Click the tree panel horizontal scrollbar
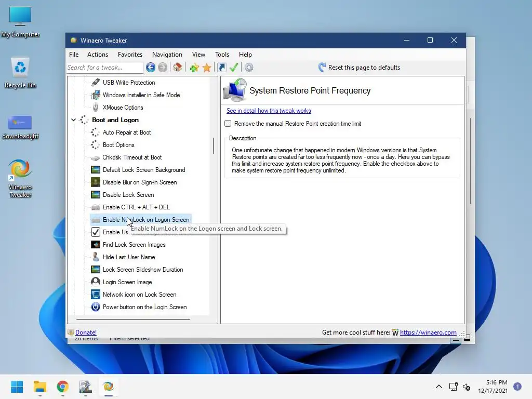The width and height of the screenshot is (532, 399). [x=133, y=320]
